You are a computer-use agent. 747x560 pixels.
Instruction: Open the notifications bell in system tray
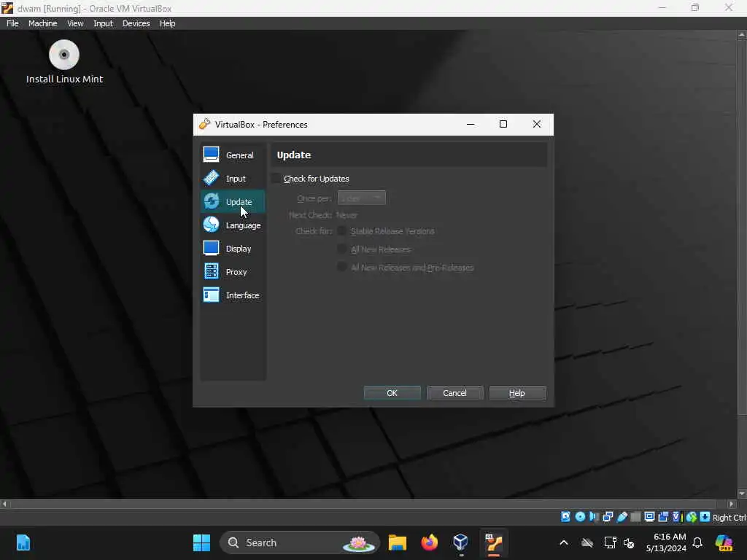click(x=697, y=542)
